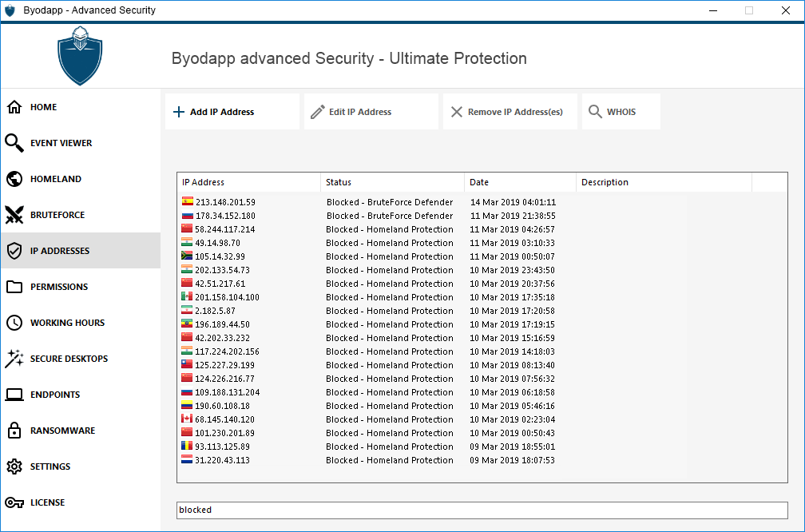This screenshot has height=532, width=805.
Task: Click the flag icon beside 201.158.104.100
Action: 187,296
